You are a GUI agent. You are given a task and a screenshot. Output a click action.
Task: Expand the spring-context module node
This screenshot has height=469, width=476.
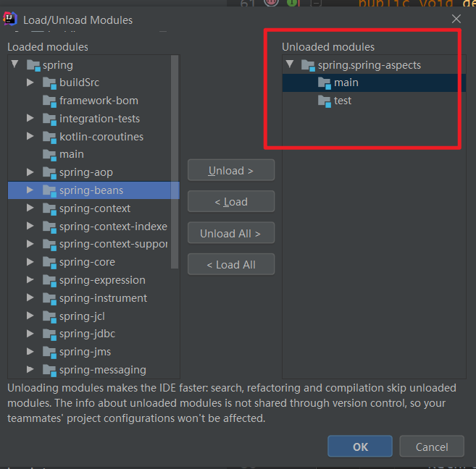(x=30, y=208)
